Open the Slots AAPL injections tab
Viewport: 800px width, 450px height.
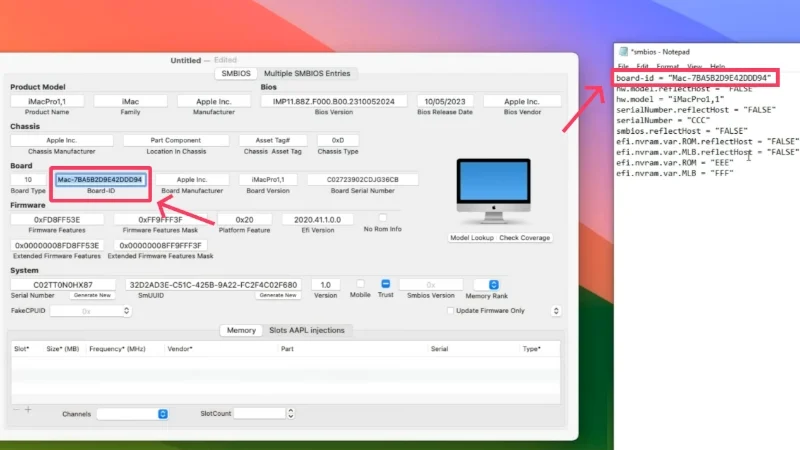pos(307,330)
